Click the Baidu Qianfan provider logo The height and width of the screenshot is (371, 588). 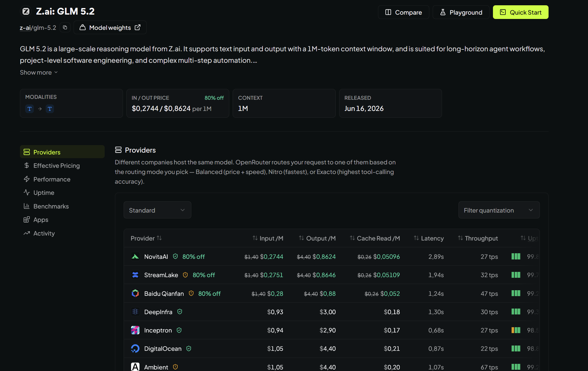coord(135,293)
